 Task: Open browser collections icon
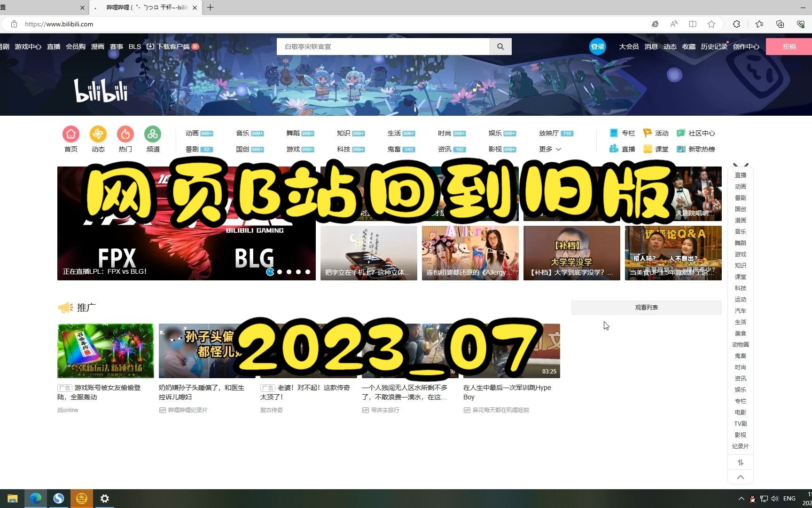pos(780,24)
